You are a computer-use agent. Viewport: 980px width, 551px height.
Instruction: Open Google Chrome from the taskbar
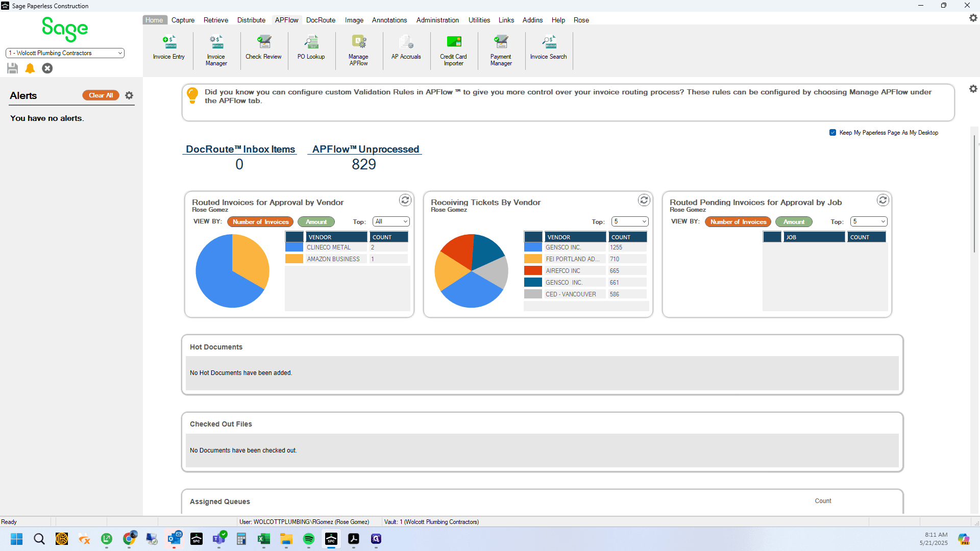pyautogui.click(x=129, y=539)
